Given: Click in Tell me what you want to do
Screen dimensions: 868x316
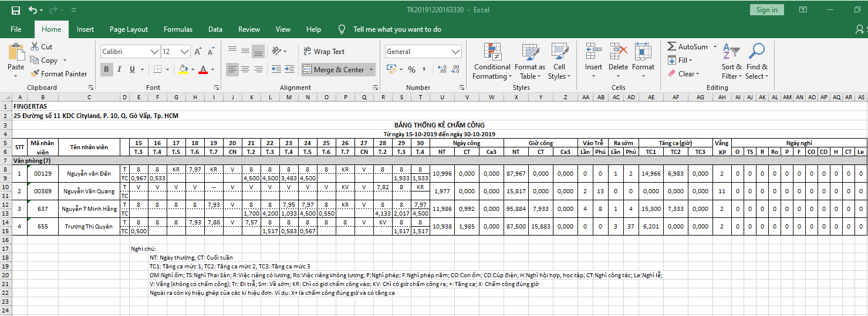Looking at the screenshot, I should click(397, 29).
